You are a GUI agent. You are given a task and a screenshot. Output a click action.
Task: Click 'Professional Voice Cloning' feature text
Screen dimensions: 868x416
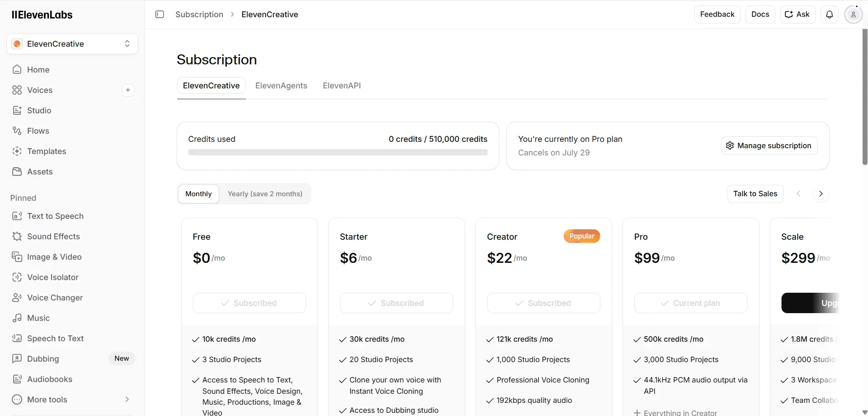coord(543,380)
